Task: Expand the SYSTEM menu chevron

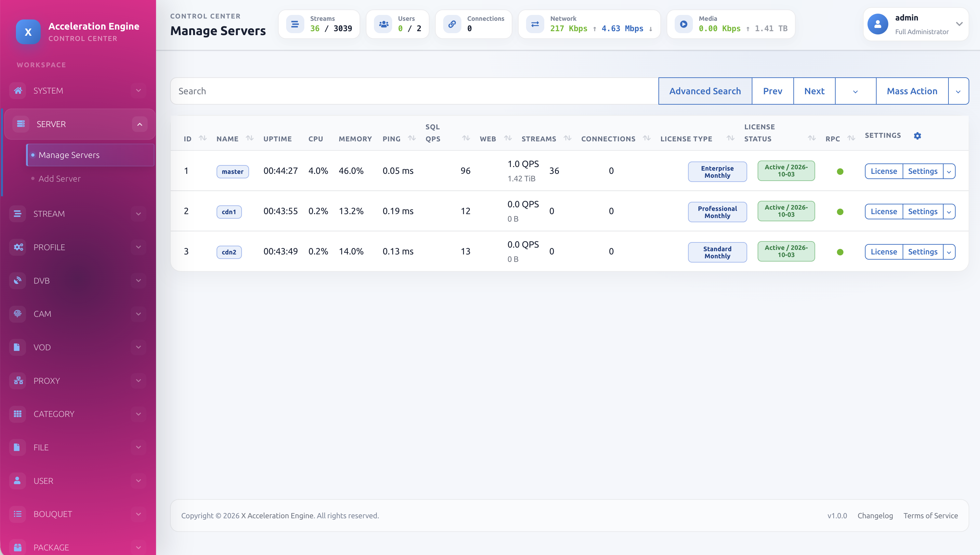Action: coord(139,91)
